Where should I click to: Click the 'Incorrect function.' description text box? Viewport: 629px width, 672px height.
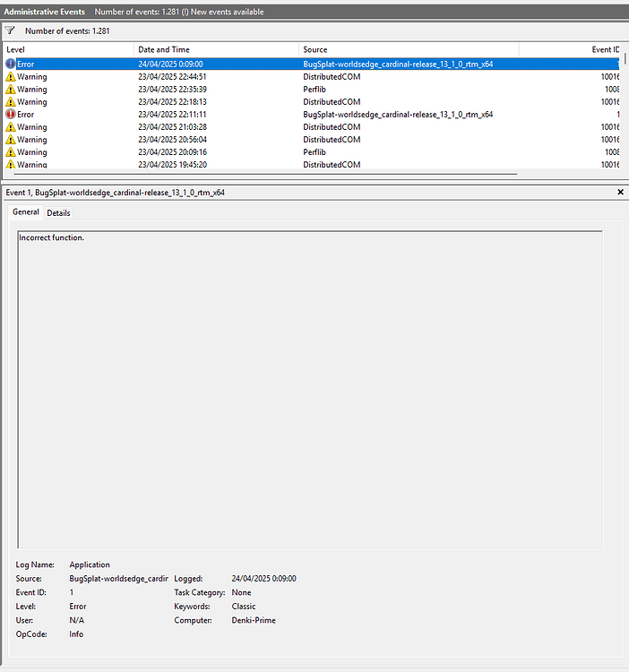click(x=310, y=390)
